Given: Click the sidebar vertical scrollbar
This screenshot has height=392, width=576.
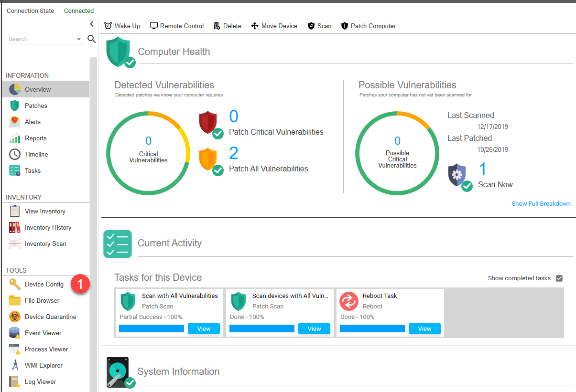Looking at the screenshot, I should [x=93, y=215].
